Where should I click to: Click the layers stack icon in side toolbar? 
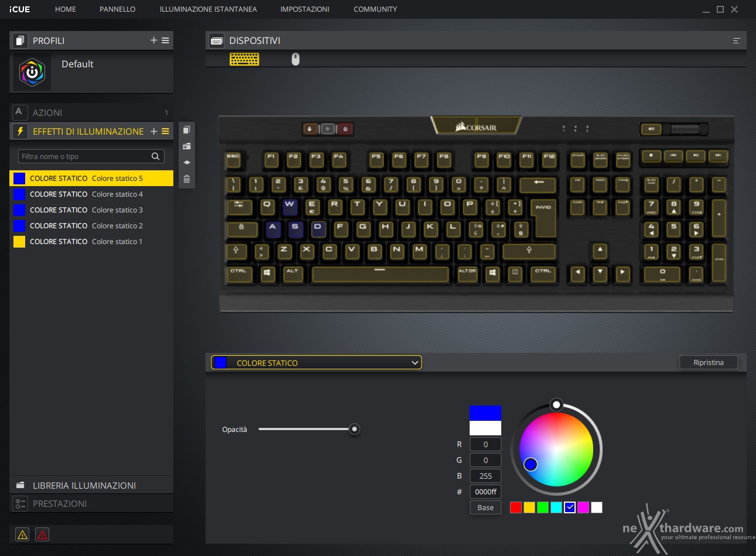tap(187, 163)
